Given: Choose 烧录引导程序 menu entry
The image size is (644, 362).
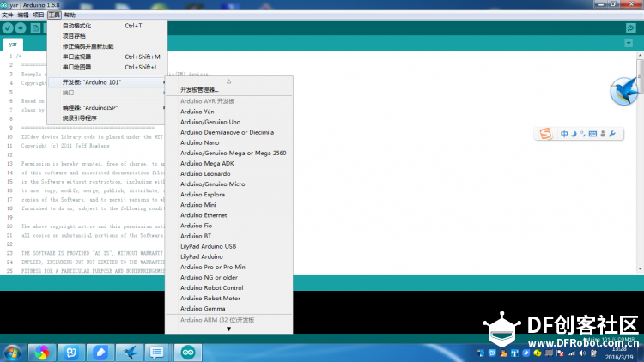Looking at the screenshot, I should pyautogui.click(x=107, y=118).
